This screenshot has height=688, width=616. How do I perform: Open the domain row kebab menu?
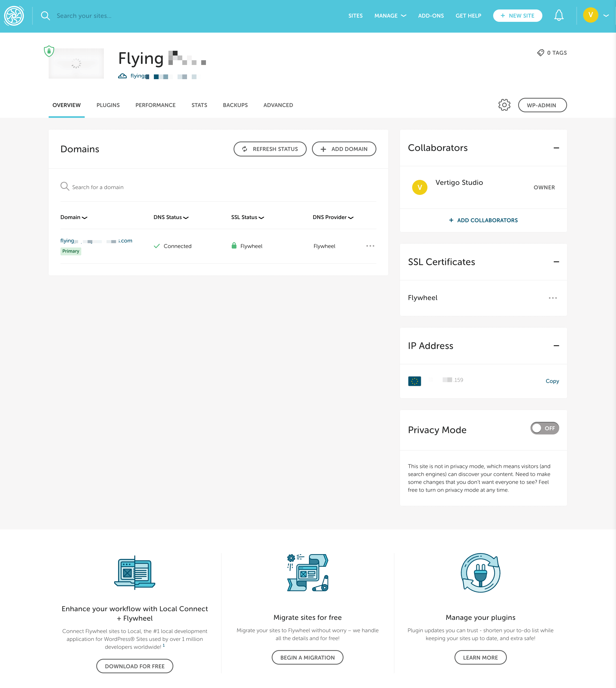(x=370, y=246)
